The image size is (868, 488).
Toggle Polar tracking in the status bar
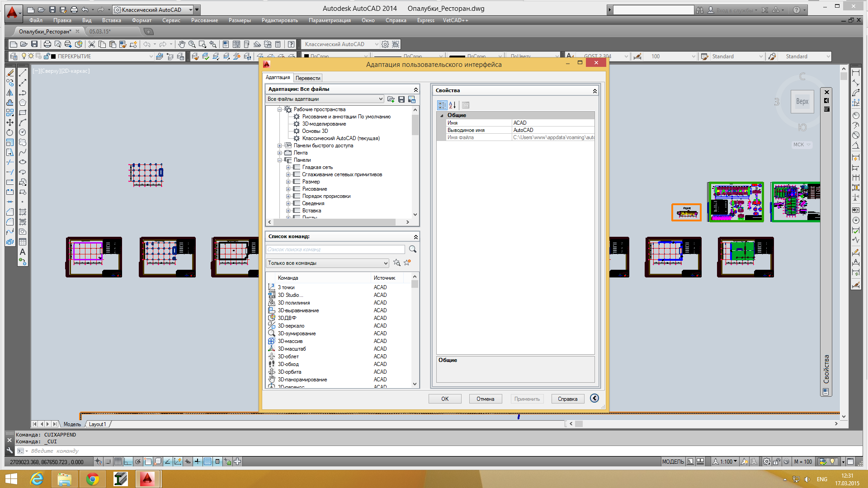coord(138,461)
